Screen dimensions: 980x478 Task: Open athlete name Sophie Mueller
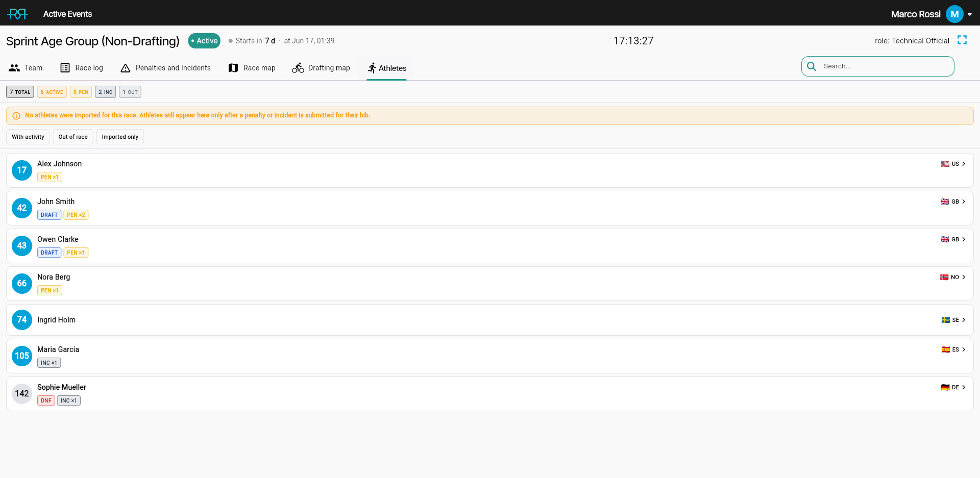(x=62, y=387)
